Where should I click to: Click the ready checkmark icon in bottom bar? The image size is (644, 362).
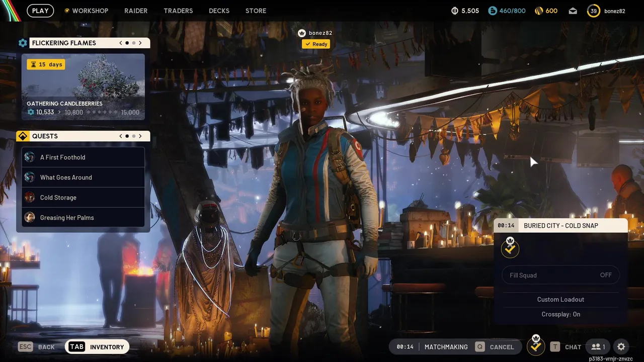(536, 346)
